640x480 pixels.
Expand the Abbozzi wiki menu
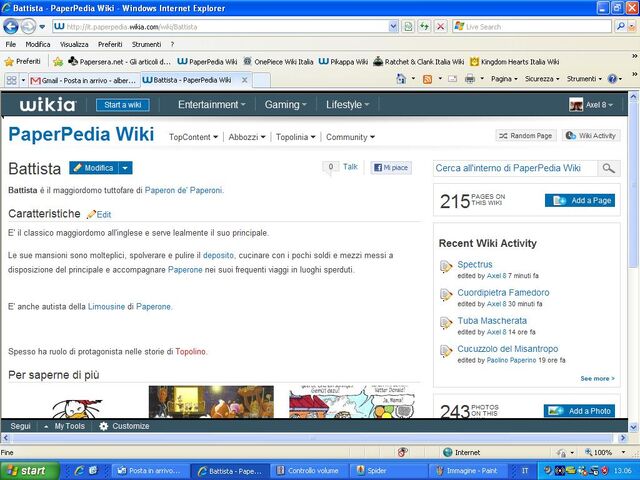[247, 137]
